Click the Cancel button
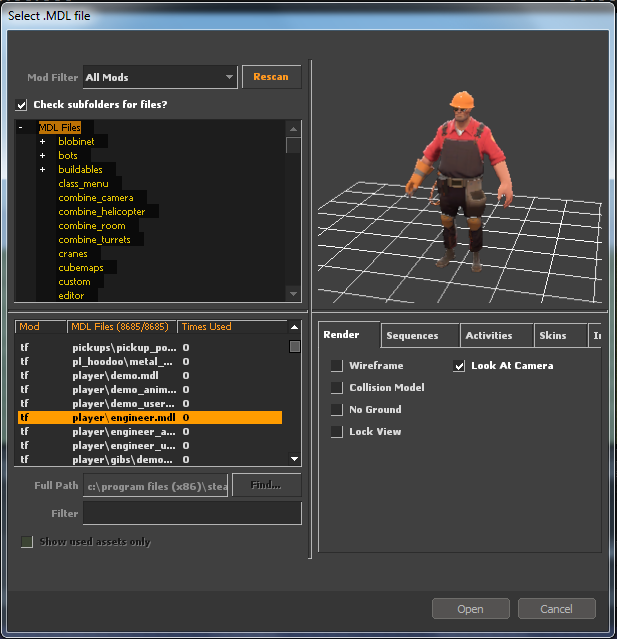 [557, 609]
